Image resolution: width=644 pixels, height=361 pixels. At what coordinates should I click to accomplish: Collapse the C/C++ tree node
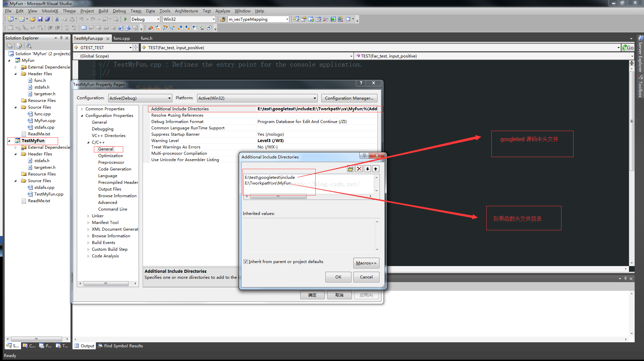coord(89,142)
